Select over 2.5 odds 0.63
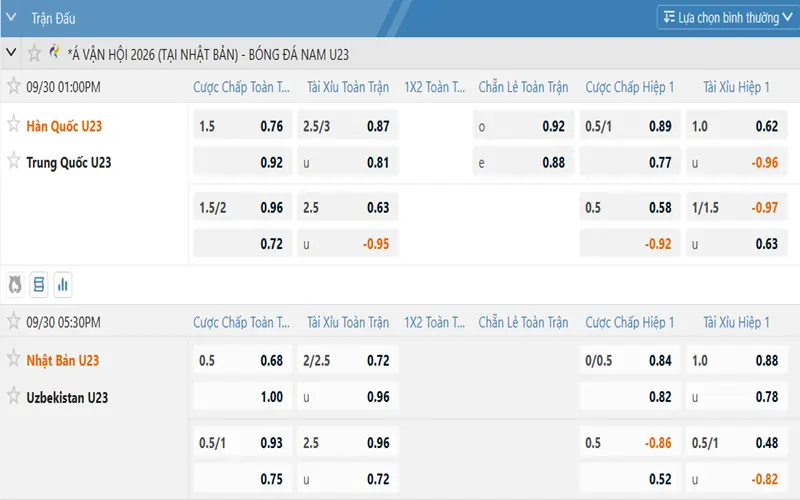 [x=348, y=207]
